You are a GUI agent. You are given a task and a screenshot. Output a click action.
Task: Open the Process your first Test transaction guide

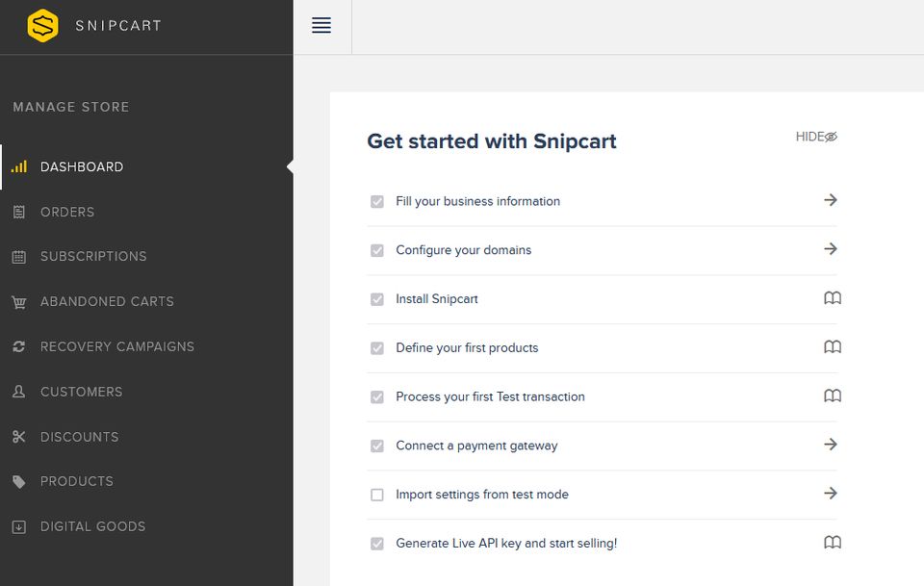(x=832, y=395)
